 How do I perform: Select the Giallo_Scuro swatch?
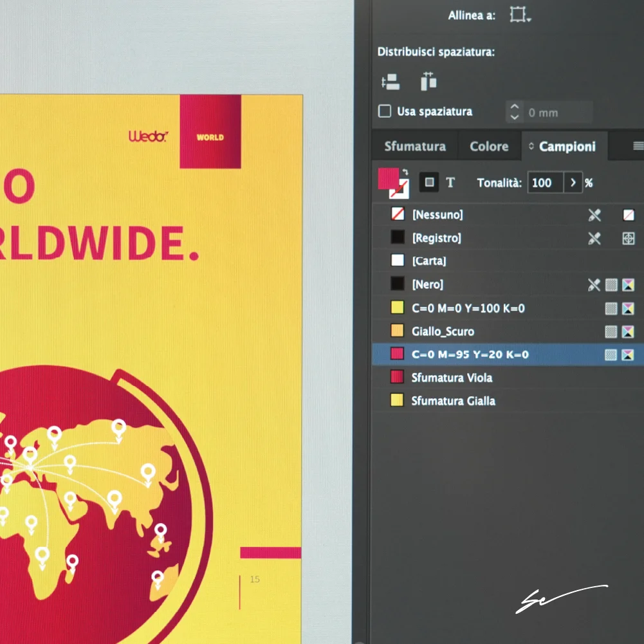[508, 331]
